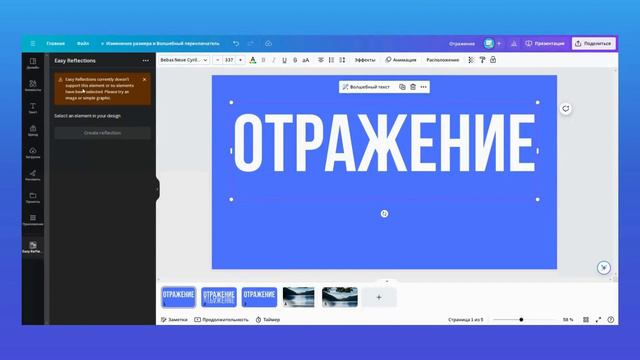This screenshot has width=640, height=360.
Task: Decrease font size with minus
Action: pyautogui.click(x=218, y=60)
